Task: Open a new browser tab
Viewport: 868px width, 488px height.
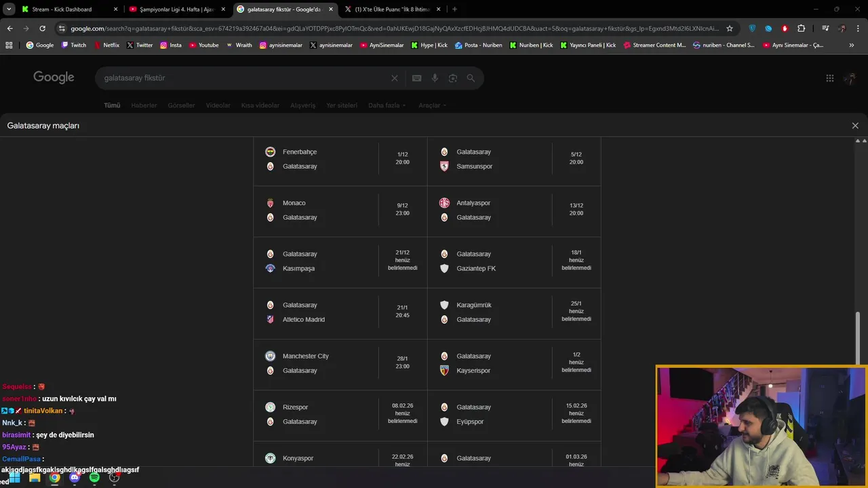Action: coord(454,9)
